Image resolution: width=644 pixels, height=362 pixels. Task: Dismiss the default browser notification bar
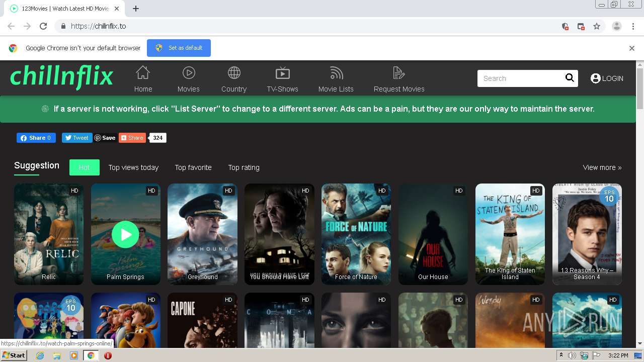coord(632,48)
